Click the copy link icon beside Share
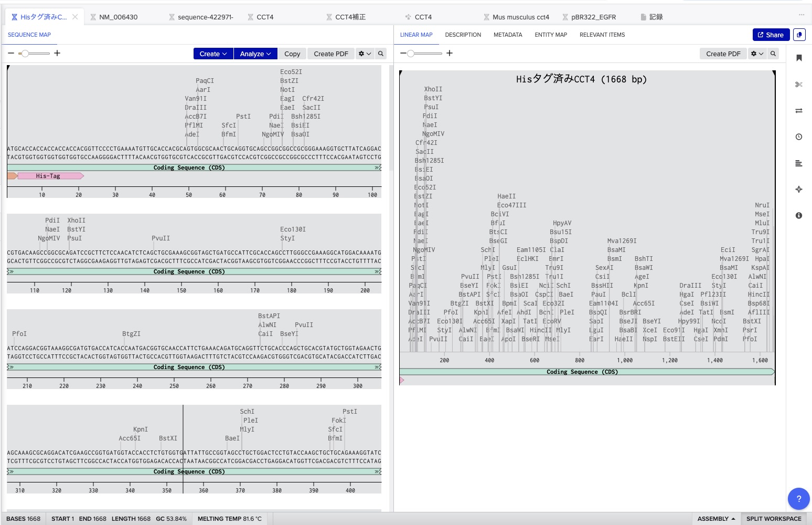The height and width of the screenshot is (525, 812). 799,35
